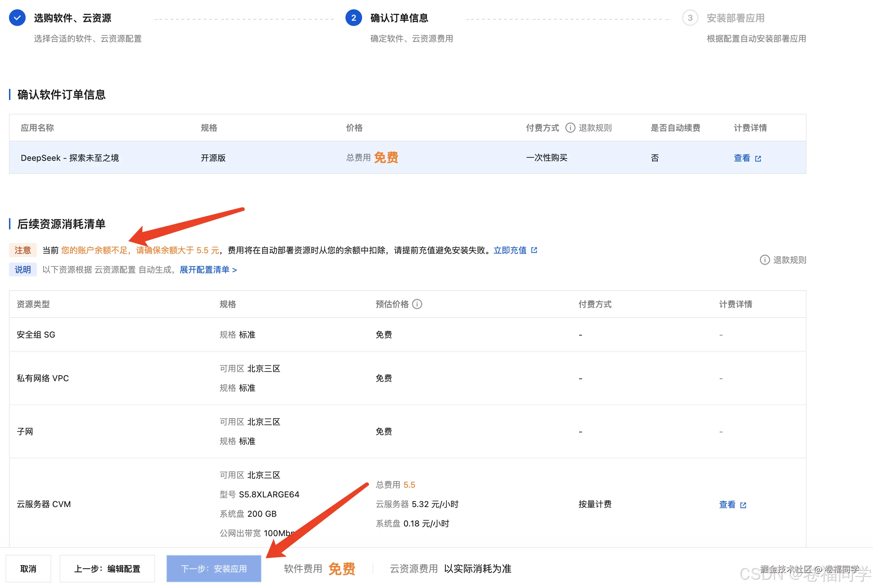This screenshot has width=873, height=588.
Task: Click 免费 price in 子网 row
Action: [384, 431]
